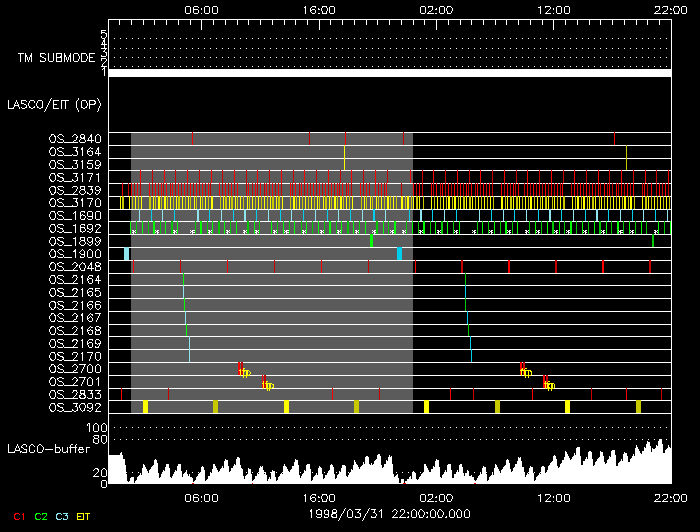
Task: Click the red C1 legend label
Action: pyautogui.click(x=17, y=516)
